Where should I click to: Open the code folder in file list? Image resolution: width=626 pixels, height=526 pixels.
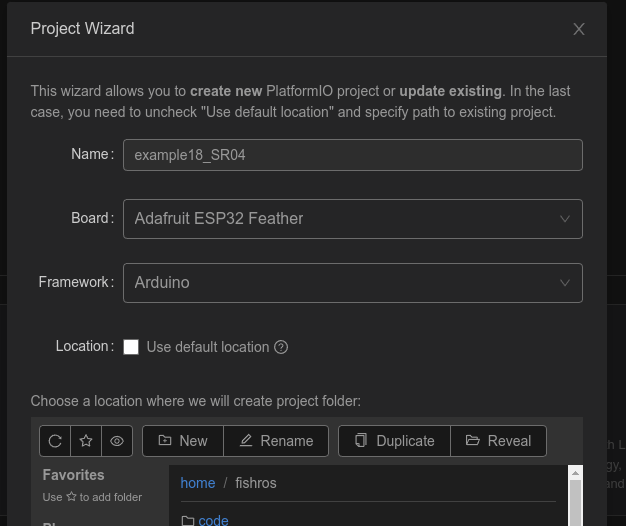point(213,520)
